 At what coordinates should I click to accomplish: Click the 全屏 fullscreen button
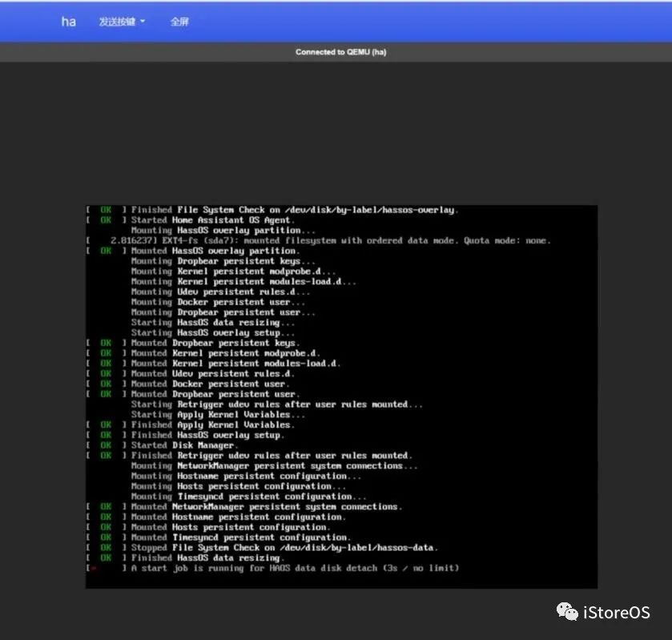click(x=179, y=22)
